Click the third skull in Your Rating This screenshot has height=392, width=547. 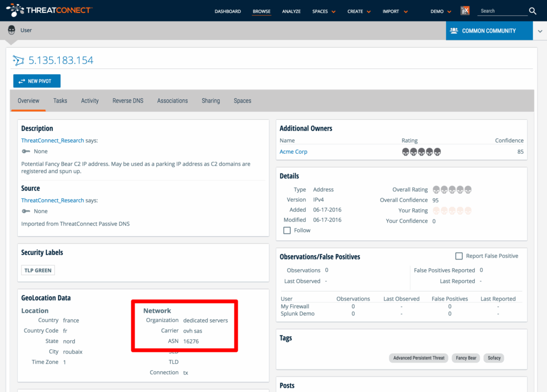[452, 210]
